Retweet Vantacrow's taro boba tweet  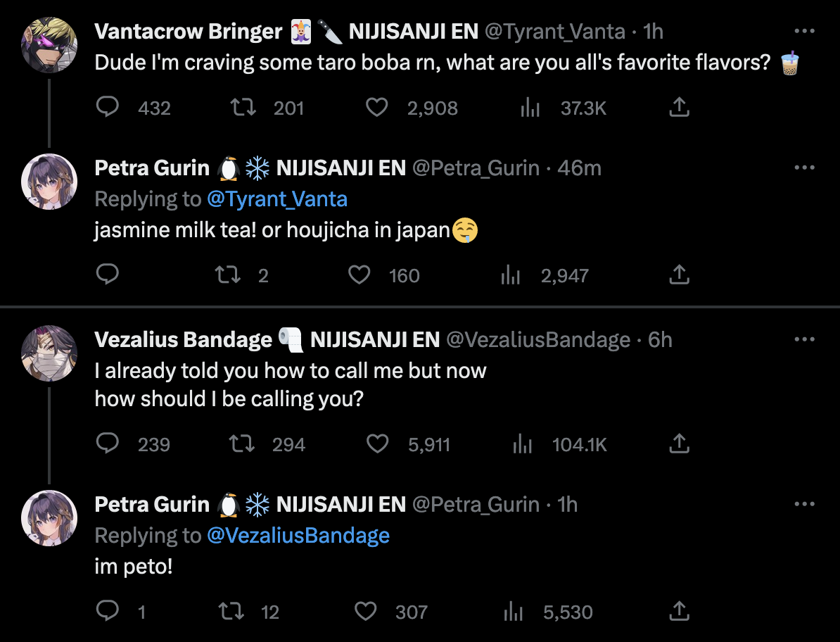pyautogui.click(x=243, y=107)
